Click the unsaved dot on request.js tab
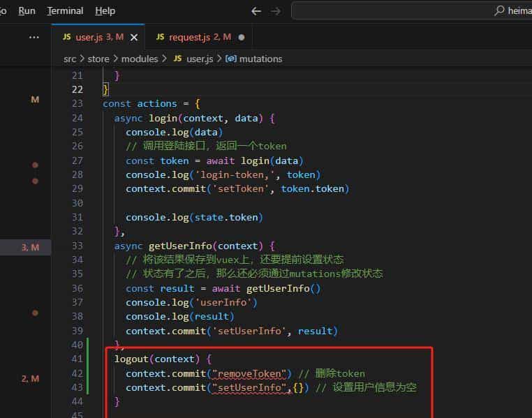 [242, 37]
